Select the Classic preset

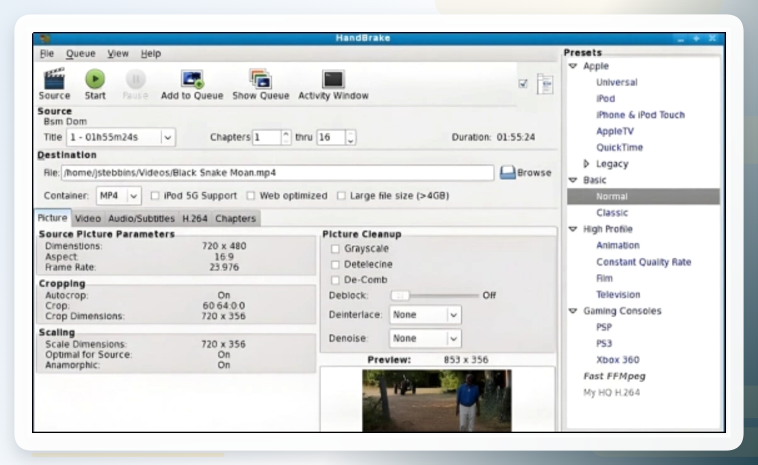612,213
